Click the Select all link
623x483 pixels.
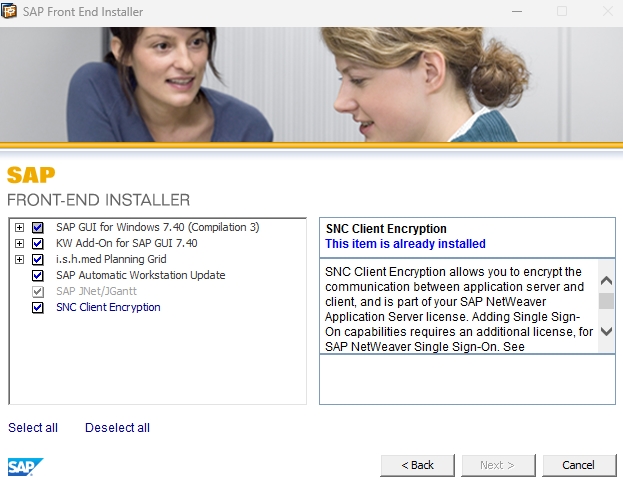[x=33, y=428]
